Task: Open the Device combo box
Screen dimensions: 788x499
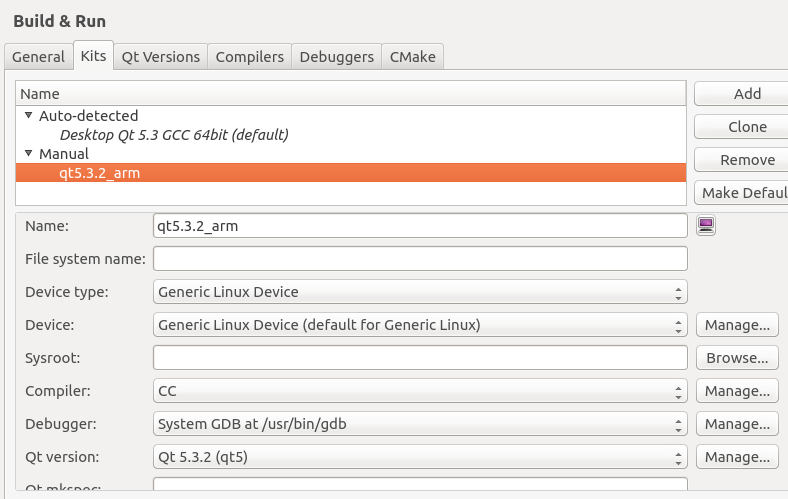Action: pos(420,325)
